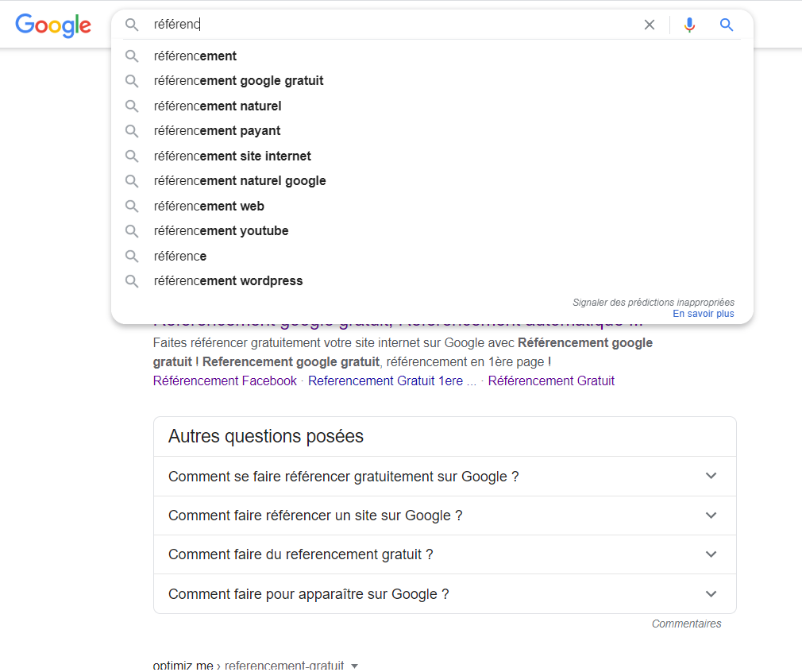The height and width of the screenshot is (672, 802).
Task: Click the microphone voice search icon
Action: (689, 25)
